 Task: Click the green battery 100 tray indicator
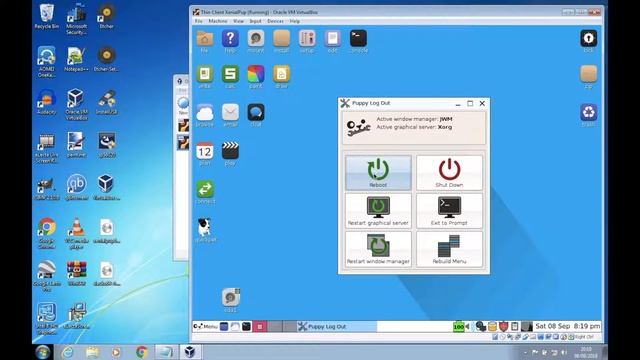point(459,327)
